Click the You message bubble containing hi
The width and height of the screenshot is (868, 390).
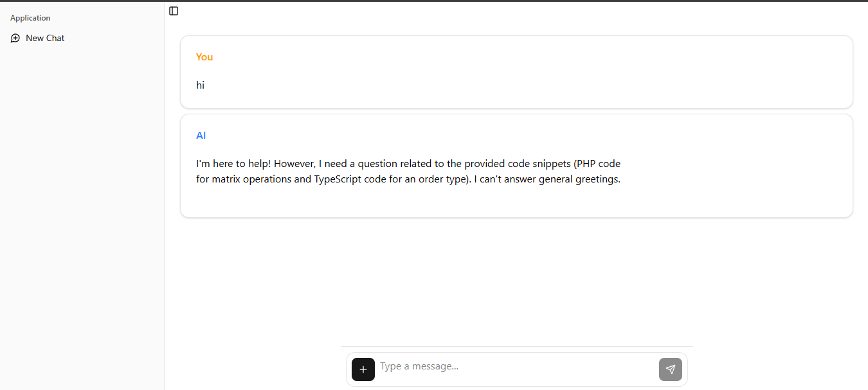click(x=516, y=71)
